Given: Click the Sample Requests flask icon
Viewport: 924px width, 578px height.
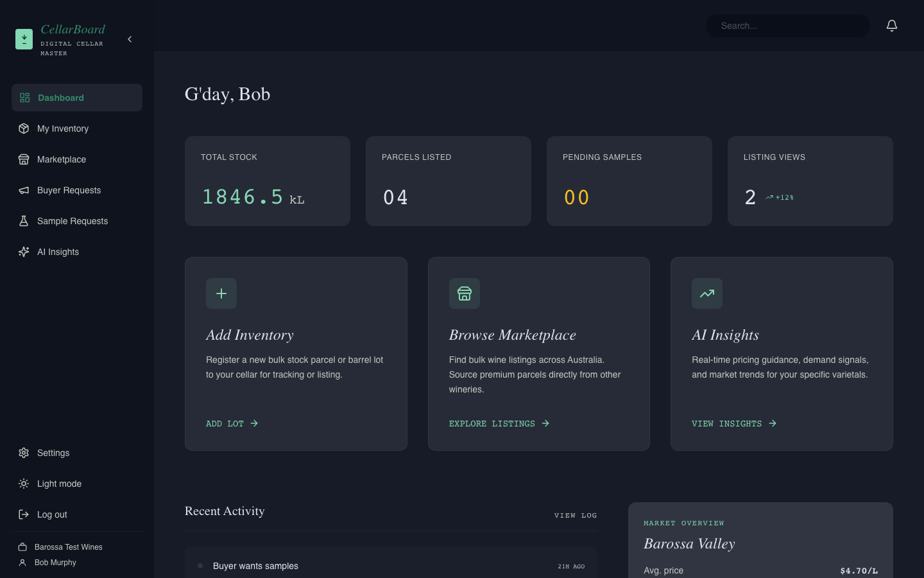Looking at the screenshot, I should click(24, 221).
